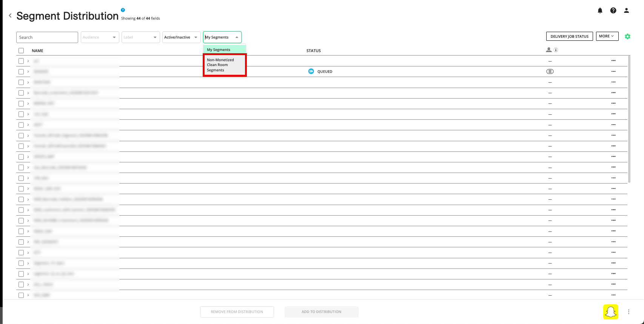Click the green settings gear icon
Screen dimensions: 644x324
click(x=627, y=37)
